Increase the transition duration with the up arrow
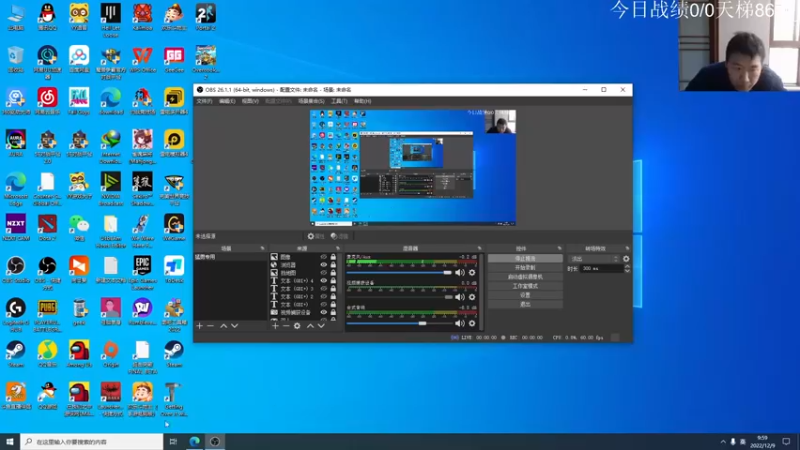This screenshot has height=450, width=800. click(x=627, y=266)
